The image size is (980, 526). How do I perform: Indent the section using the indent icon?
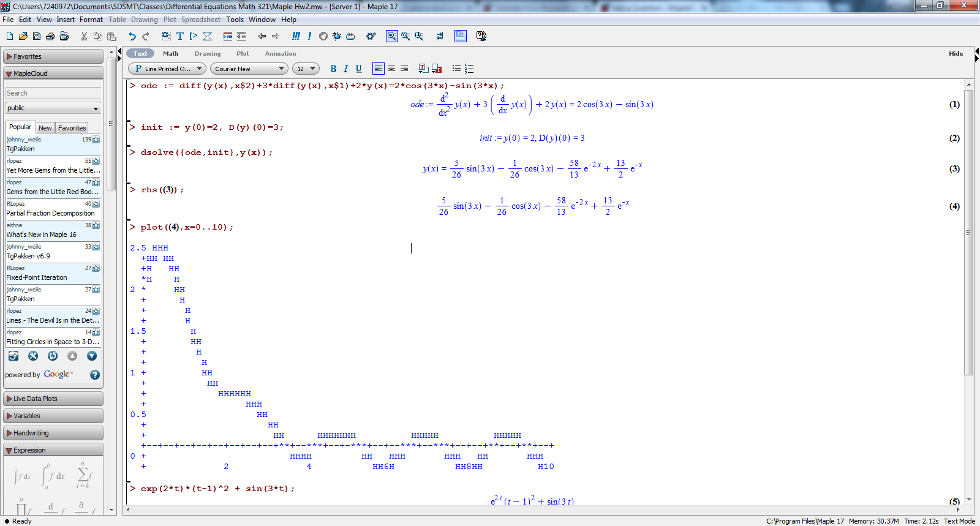pyautogui.click(x=227, y=36)
